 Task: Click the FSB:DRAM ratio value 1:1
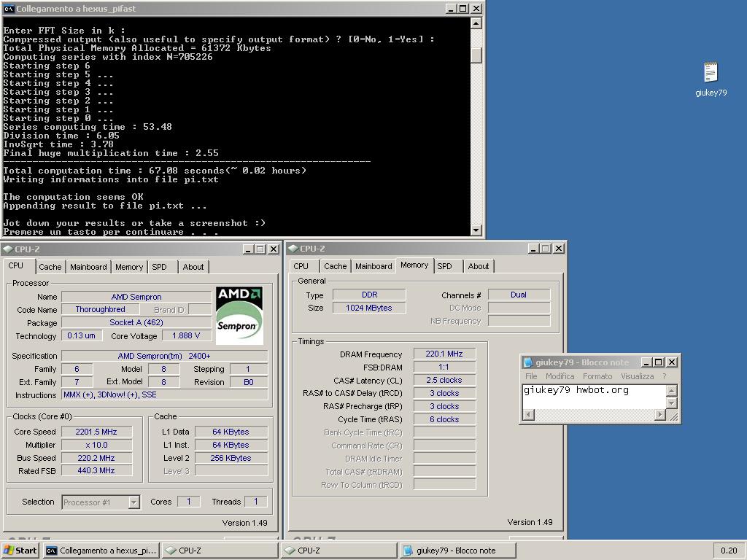pos(444,367)
